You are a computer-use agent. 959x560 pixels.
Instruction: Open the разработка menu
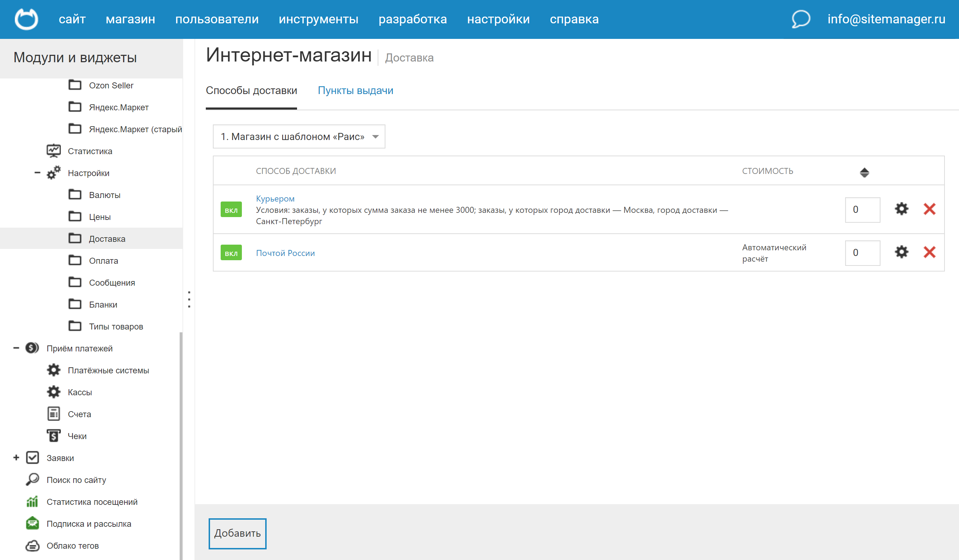click(x=413, y=19)
